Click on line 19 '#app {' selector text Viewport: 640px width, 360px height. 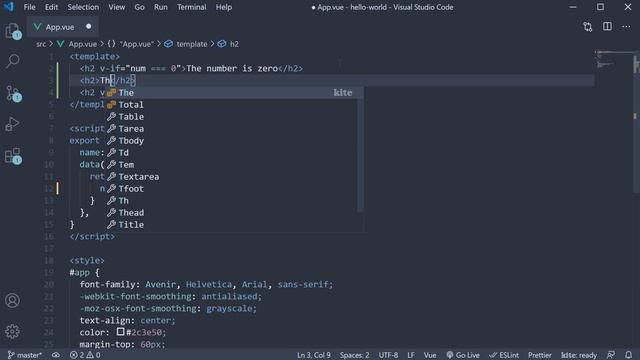point(84,272)
